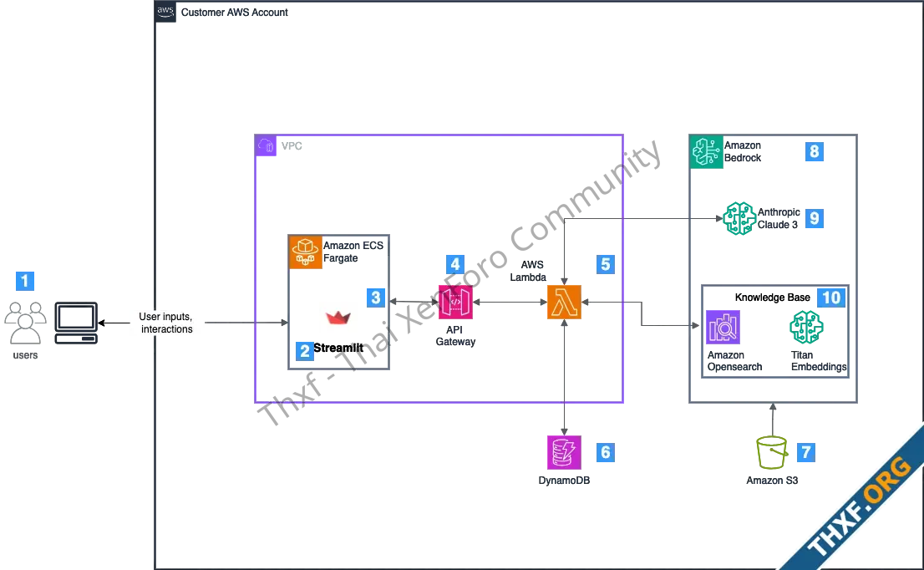Click the "User inputs, interactions" text
This screenshot has width=924, height=570.
167,323
